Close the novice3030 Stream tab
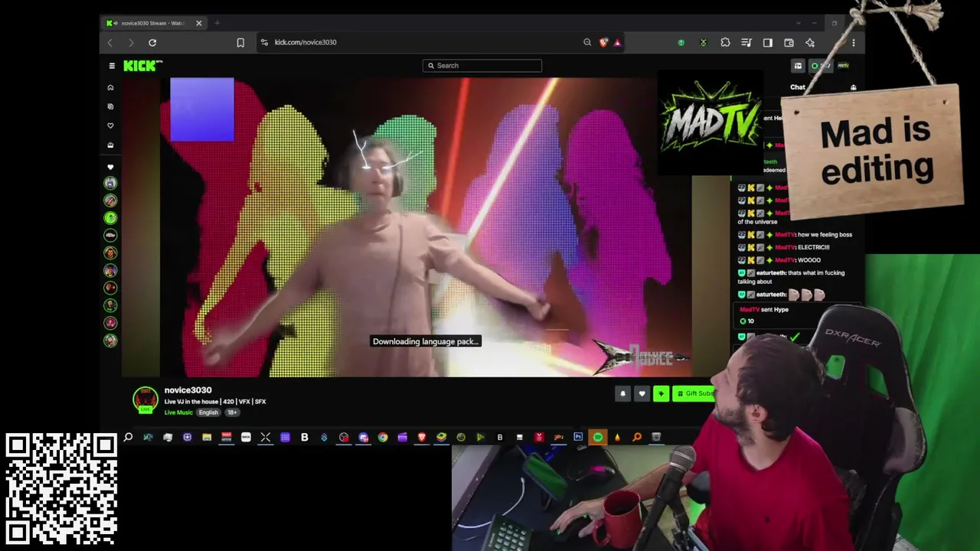Viewport: 980px width, 551px height. 199,23
